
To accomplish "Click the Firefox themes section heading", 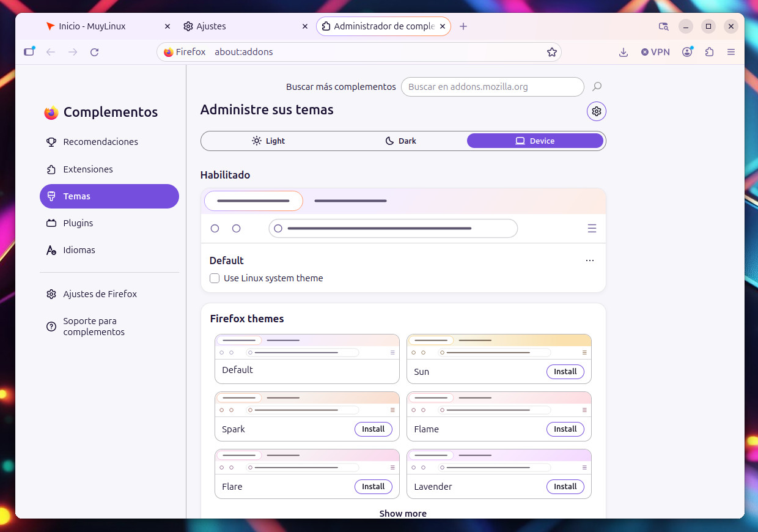I will (x=247, y=319).
